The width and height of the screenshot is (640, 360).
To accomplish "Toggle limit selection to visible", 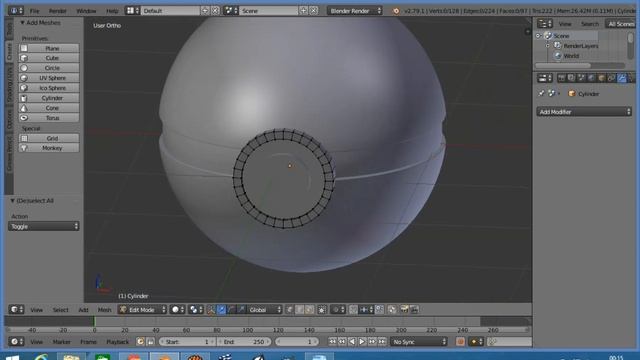I will tap(322, 310).
